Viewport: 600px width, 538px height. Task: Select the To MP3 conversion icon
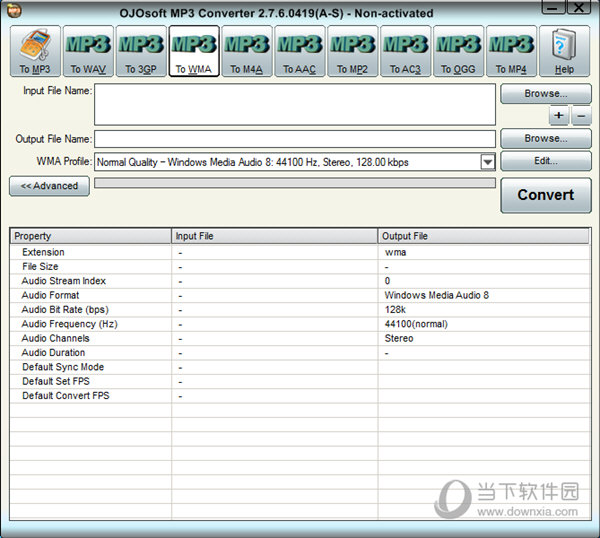[x=35, y=51]
